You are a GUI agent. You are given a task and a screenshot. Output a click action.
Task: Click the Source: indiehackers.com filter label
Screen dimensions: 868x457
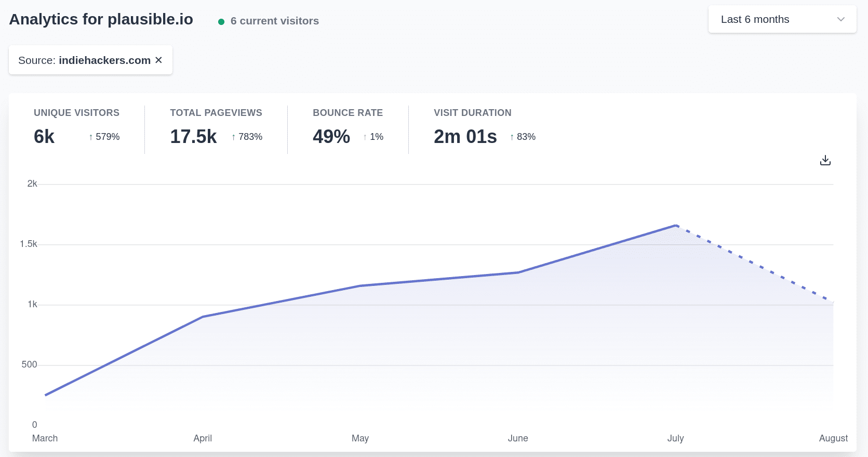pyautogui.click(x=84, y=60)
